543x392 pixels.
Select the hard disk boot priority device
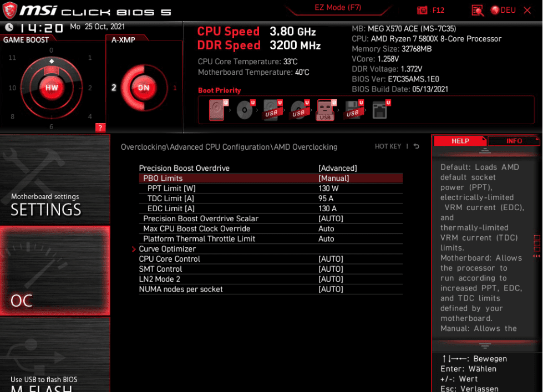218,110
